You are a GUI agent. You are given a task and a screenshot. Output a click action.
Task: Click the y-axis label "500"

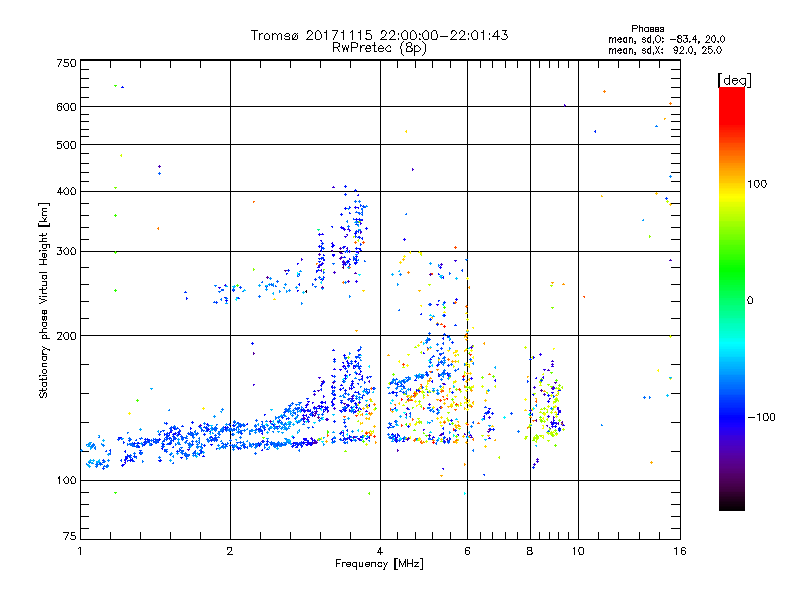coord(66,145)
